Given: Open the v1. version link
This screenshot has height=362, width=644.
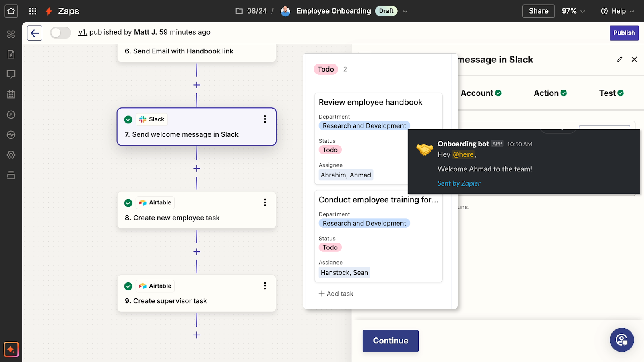Looking at the screenshot, I should [83, 32].
